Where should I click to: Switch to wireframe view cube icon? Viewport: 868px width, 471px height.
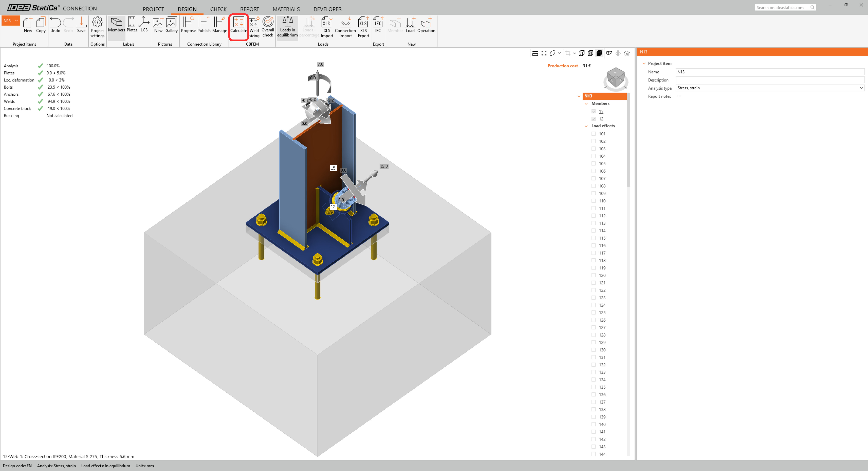582,53
